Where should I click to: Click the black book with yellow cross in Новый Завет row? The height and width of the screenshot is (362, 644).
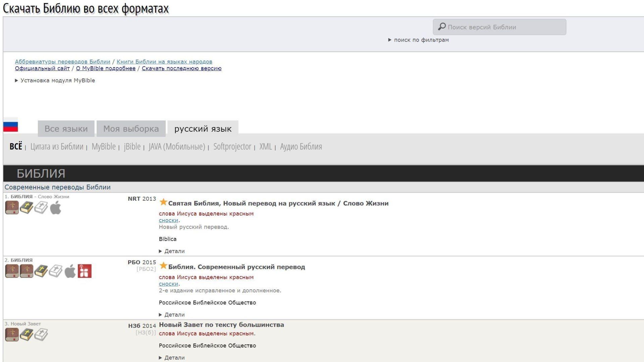tap(26, 335)
